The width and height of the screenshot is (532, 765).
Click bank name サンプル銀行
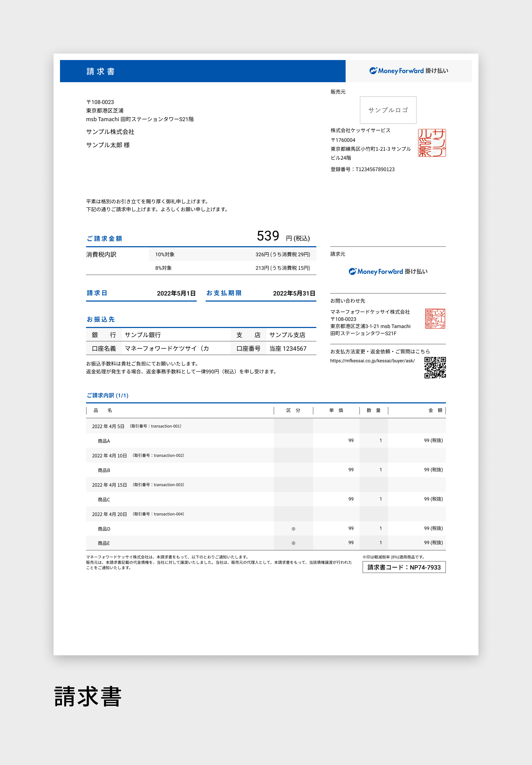click(x=143, y=335)
